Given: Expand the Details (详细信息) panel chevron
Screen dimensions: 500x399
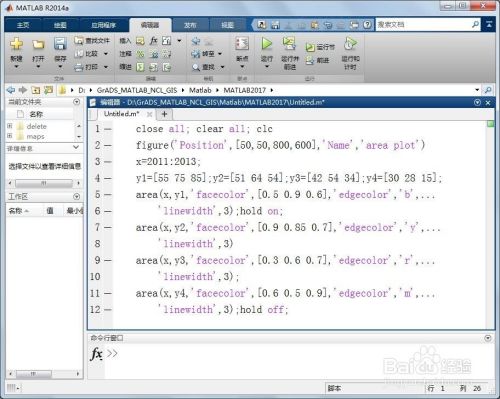Looking at the screenshot, I should (x=76, y=147).
